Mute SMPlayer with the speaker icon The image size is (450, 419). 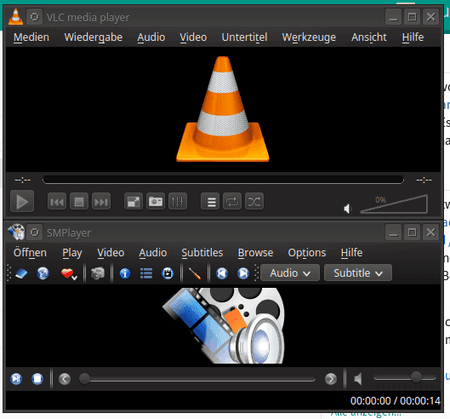(x=358, y=379)
